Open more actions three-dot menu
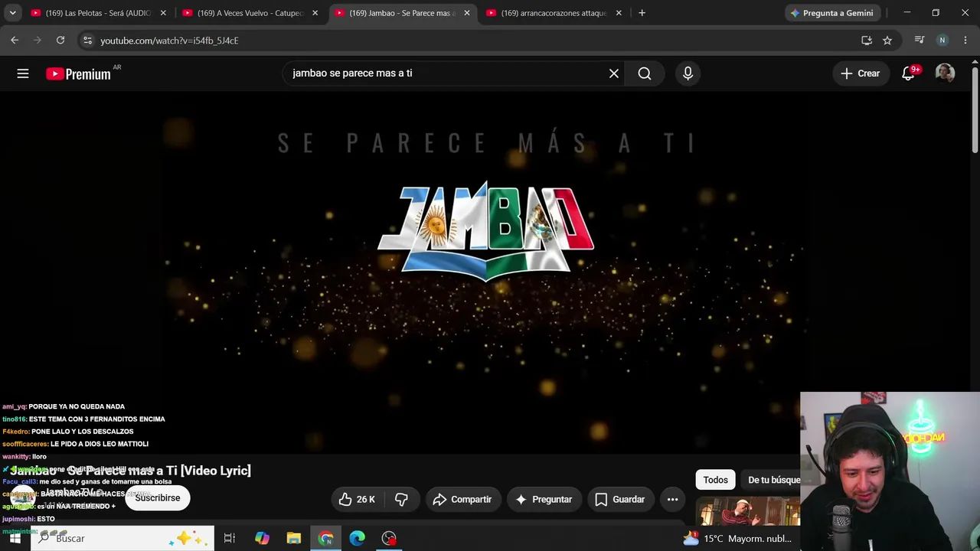The height and width of the screenshot is (551, 980). pos(672,500)
